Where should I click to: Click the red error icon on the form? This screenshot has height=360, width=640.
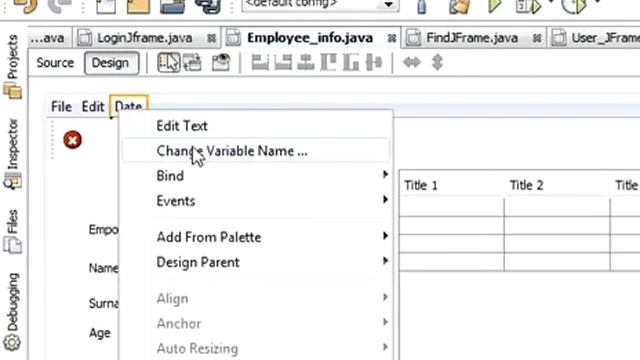coord(72,140)
